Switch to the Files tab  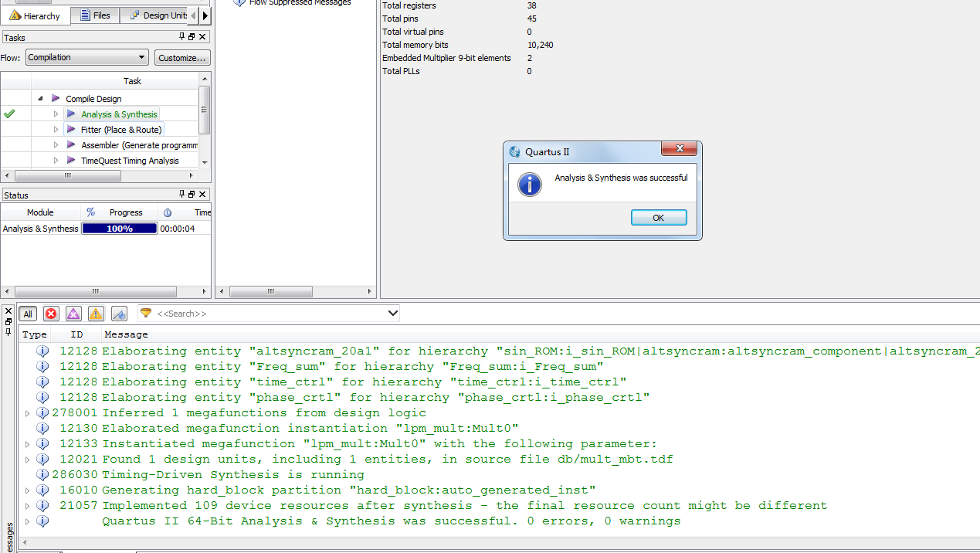pos(95,15)
